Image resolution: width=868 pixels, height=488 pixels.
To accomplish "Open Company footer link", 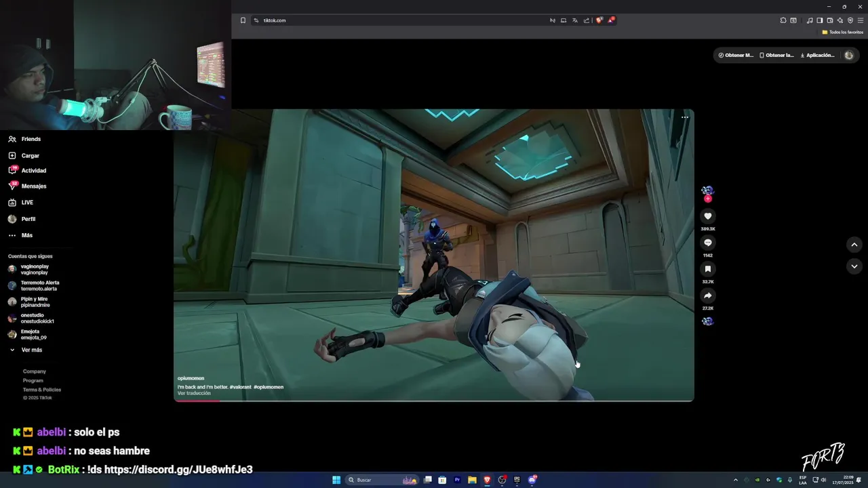I will coord(35,371).
